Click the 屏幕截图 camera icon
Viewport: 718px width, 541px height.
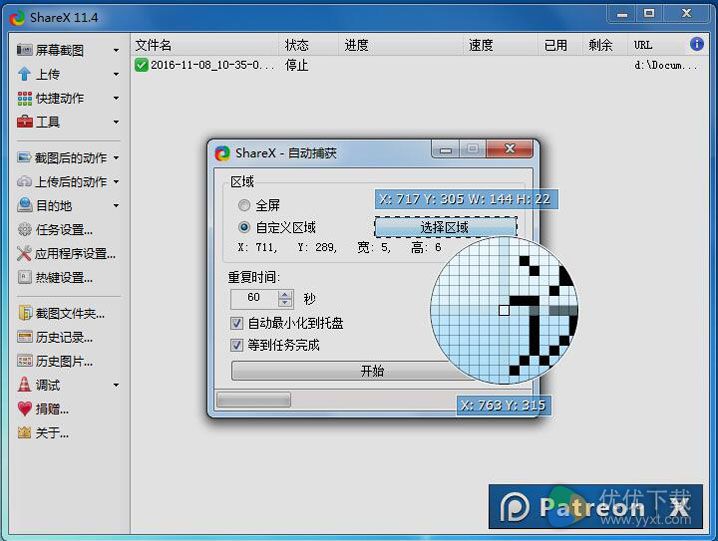click(25, 50)
